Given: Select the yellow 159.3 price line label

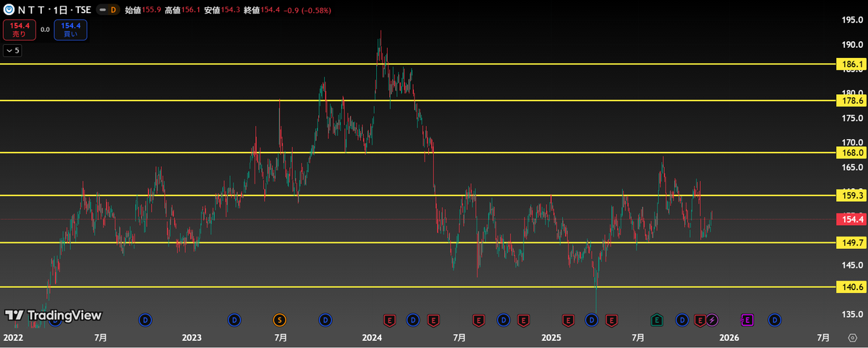Looking at the screenshot, I should click(x=851, y=195).
